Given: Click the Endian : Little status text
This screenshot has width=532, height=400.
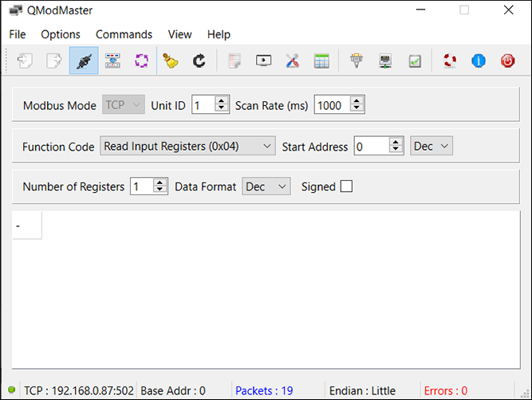Looking at the screenshot, I should click(x=362, y=391).
